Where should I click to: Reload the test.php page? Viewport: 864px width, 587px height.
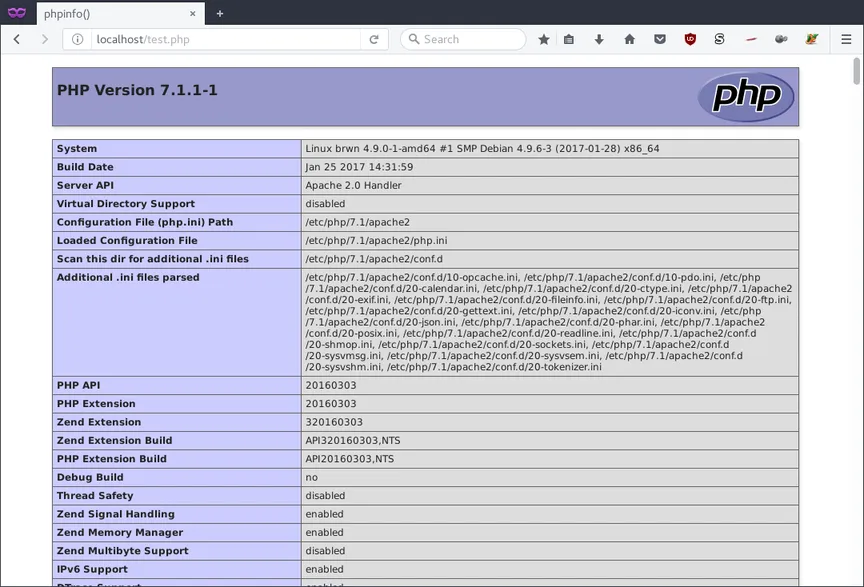pyautogui.click(x=374, y=39)
